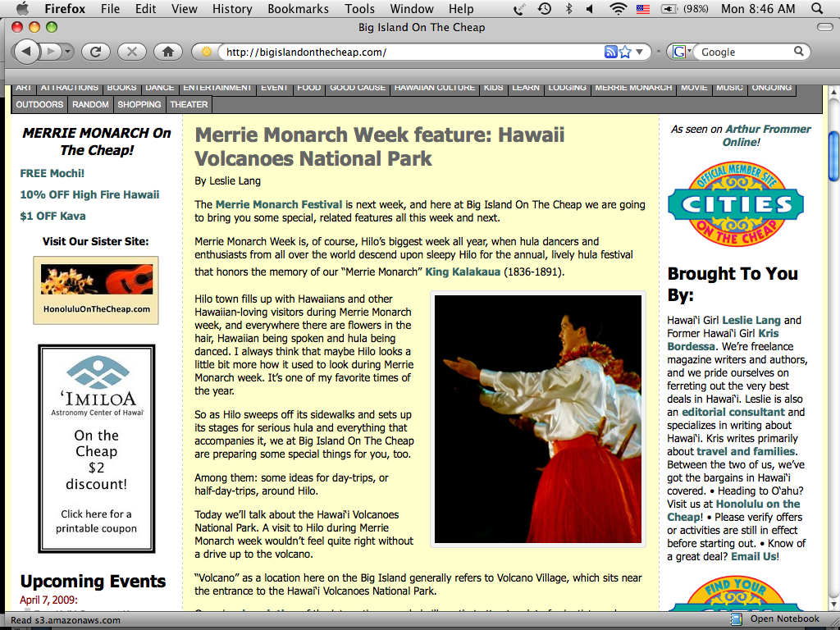Click the Firefox Back button
The image size is (840, 630).
pos(26,52)
